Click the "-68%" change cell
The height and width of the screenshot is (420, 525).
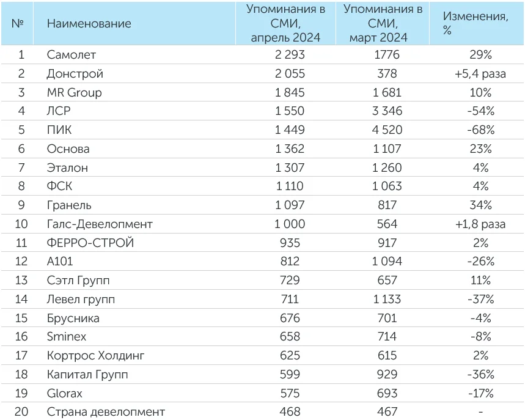pyautogui.click(x=480, y=130)
